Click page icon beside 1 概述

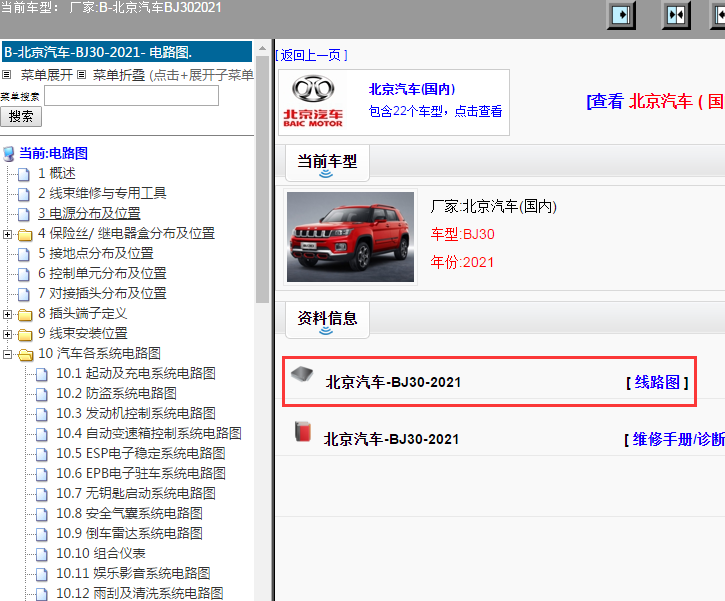[24, 174]
